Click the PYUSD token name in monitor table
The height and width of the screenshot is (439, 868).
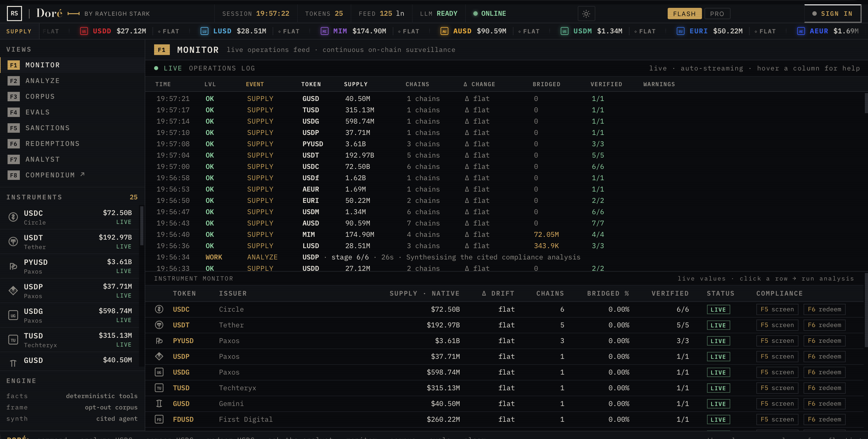(x=183, y=341)
